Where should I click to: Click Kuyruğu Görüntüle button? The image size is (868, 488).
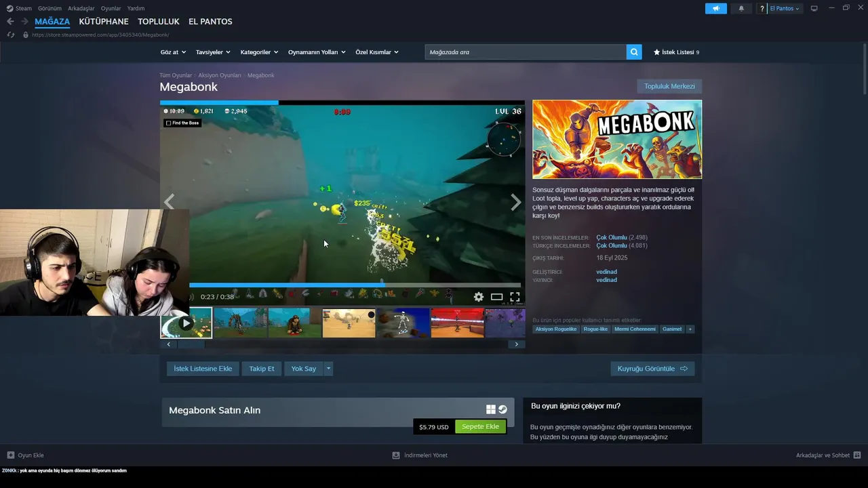coord(652,369)
